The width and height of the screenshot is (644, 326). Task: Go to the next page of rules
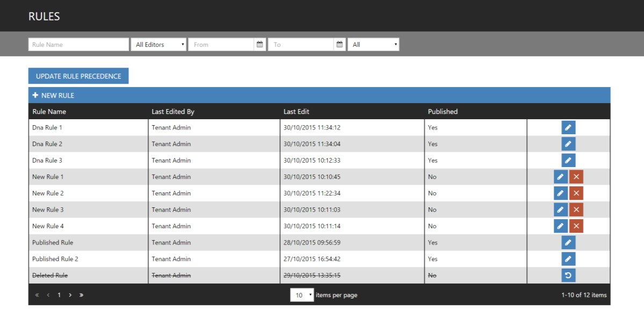[70, 295]
